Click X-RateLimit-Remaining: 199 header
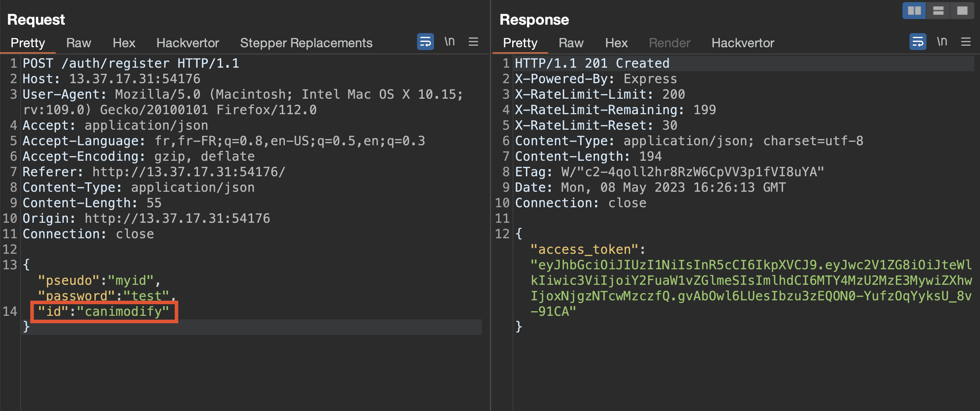Screen dimensions: 980x411 pos(615,110)
